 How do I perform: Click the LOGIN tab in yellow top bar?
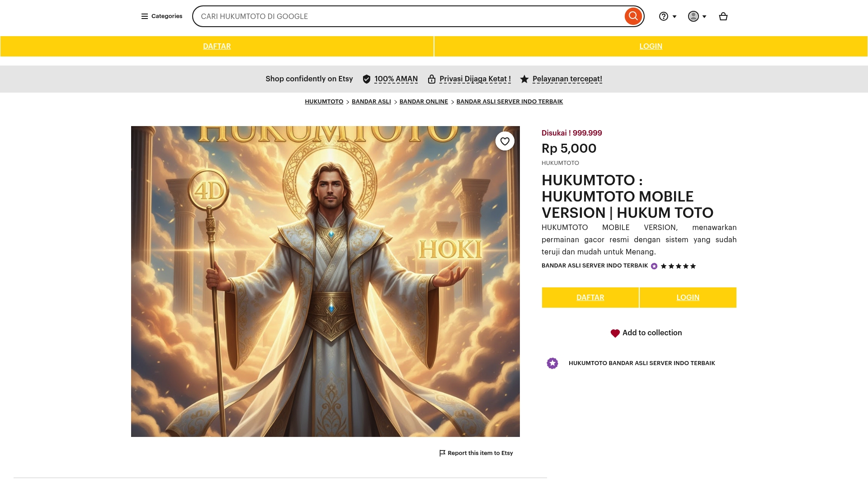(651, 46)
